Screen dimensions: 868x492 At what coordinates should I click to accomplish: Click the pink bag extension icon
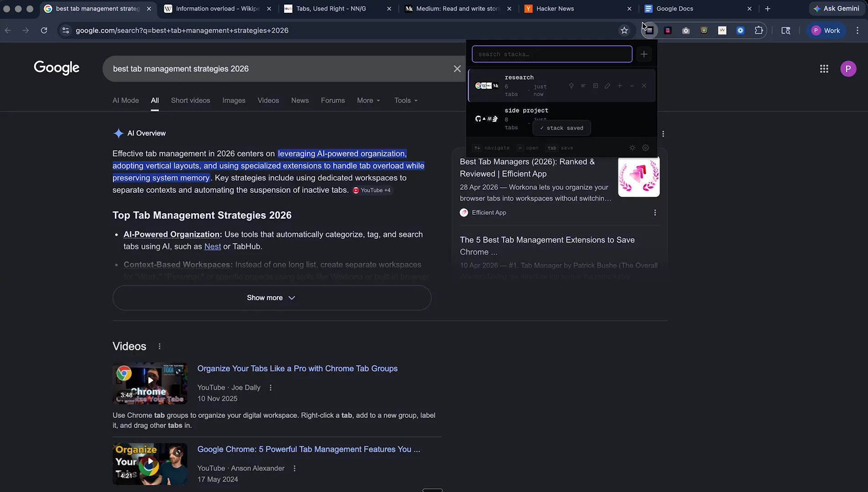(x=668, y=31)
